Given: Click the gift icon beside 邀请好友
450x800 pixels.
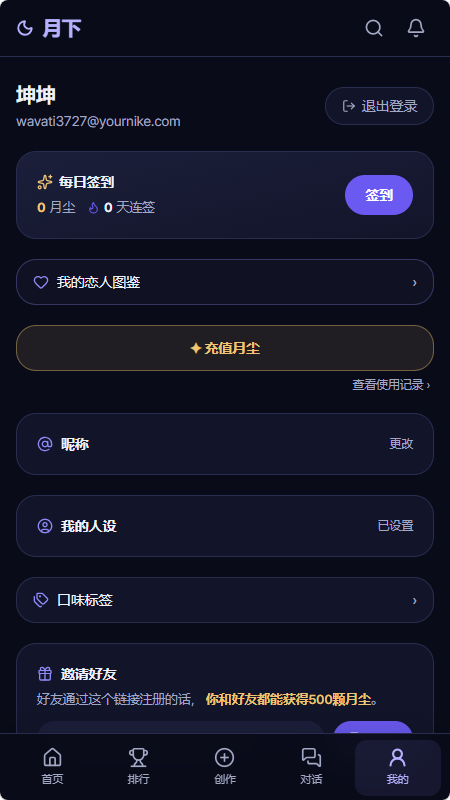Looking at the screenshot, I should (x=45, y=674).
